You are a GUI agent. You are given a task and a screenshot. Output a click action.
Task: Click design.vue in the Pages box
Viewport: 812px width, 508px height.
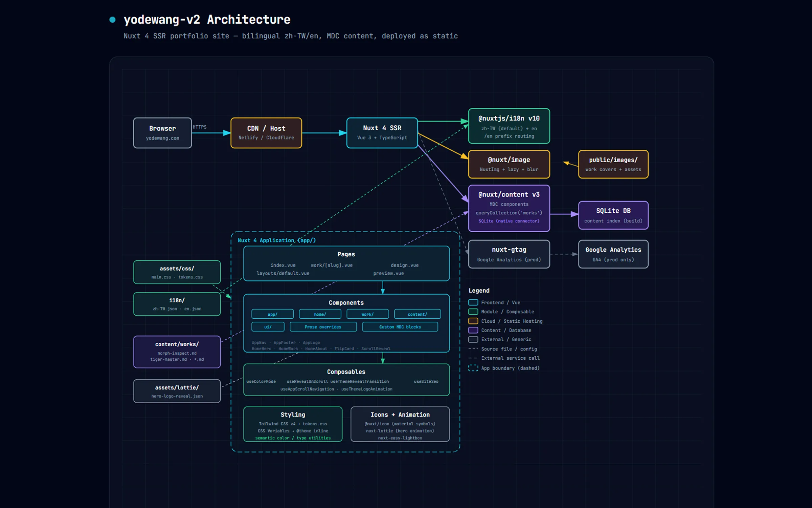tap(405, 265)
